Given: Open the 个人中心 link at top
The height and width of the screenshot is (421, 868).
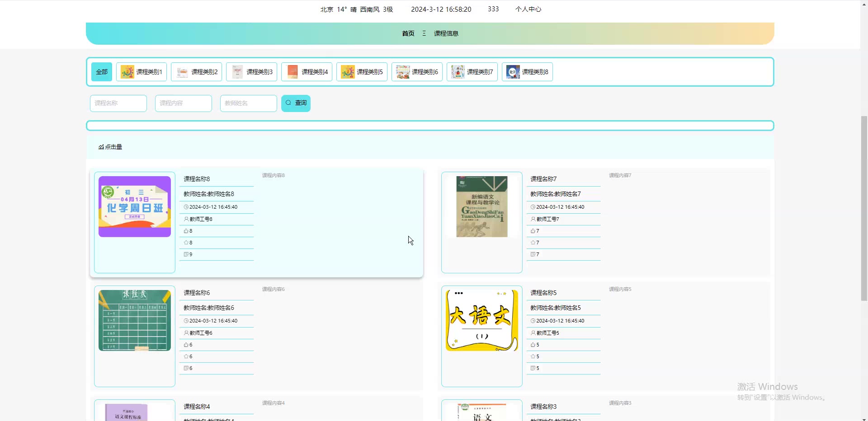Looking at the screenshot, I should (528, 9).
